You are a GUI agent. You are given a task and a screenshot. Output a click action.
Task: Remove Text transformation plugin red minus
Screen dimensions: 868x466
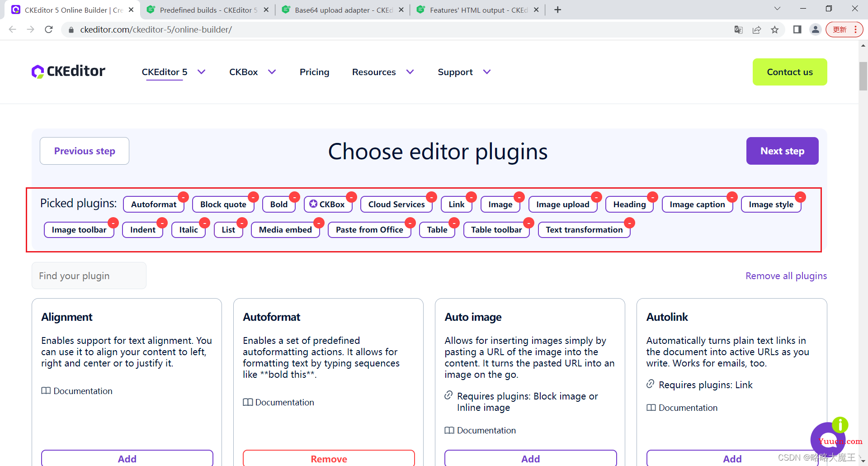click(x=629, y=223)
